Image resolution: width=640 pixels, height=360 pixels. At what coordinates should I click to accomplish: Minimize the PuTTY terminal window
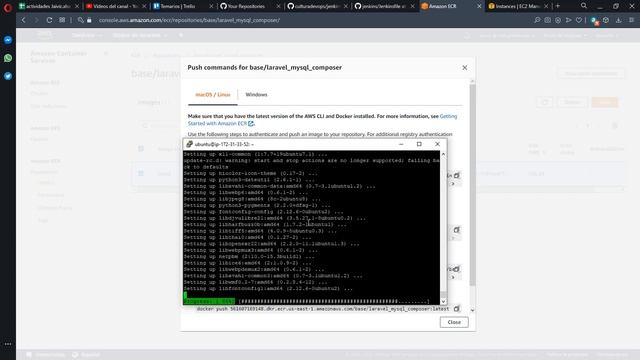pyautogui.click(x=401, y=144)
